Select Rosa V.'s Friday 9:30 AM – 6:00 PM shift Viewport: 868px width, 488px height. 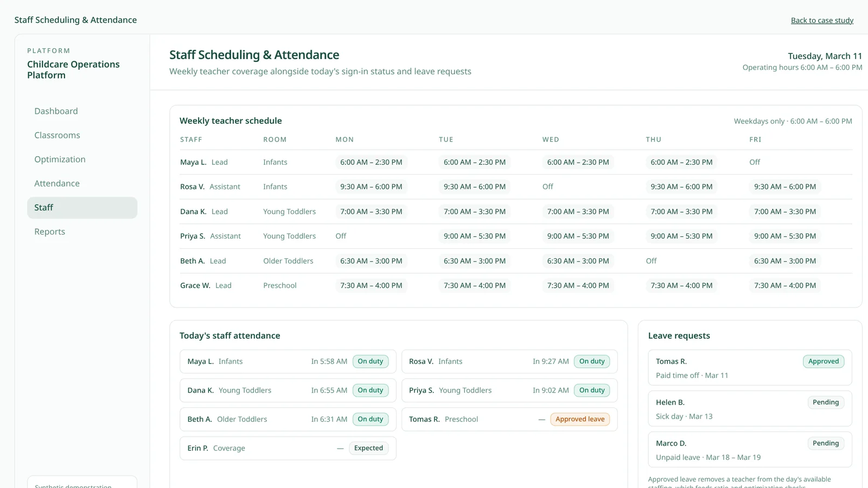(785, 187)
